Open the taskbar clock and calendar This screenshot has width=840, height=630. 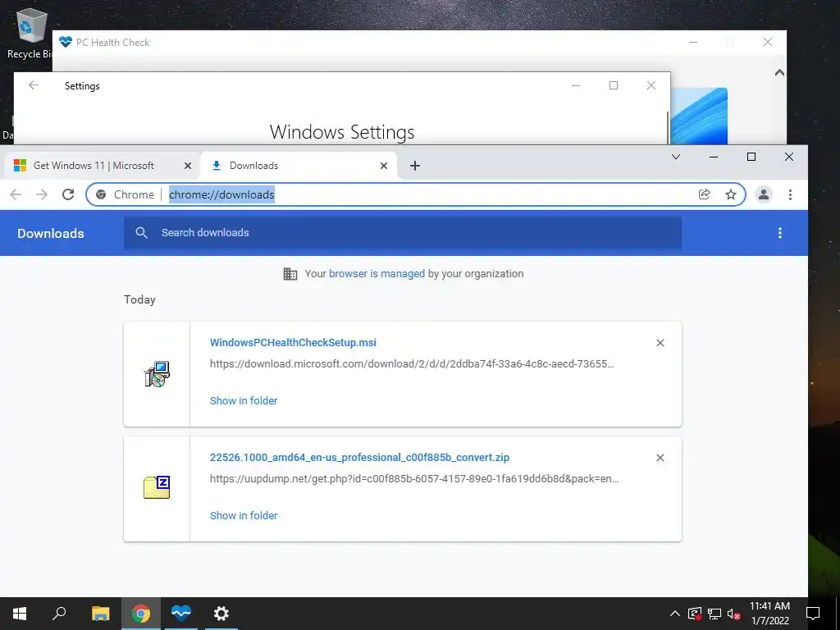769,614
